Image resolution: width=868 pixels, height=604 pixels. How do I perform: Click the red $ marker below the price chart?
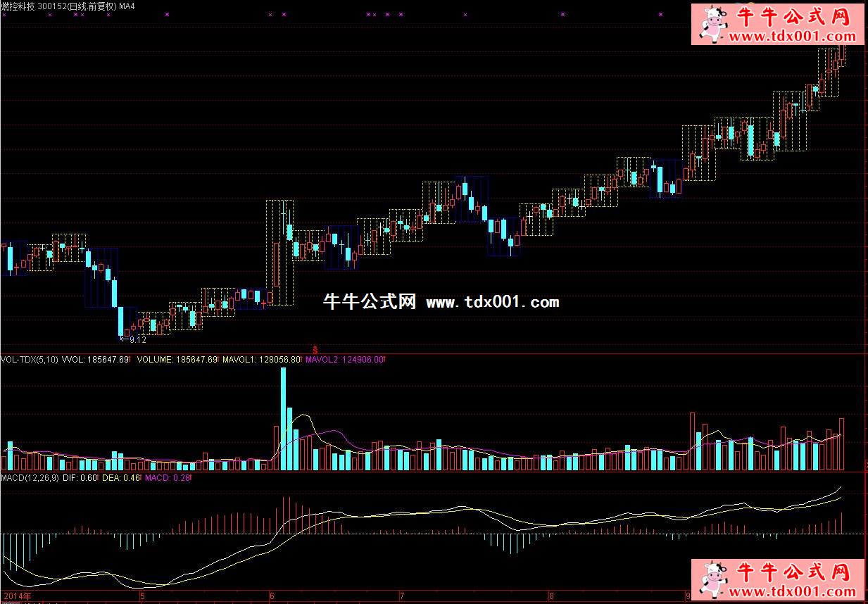(315, 349)
